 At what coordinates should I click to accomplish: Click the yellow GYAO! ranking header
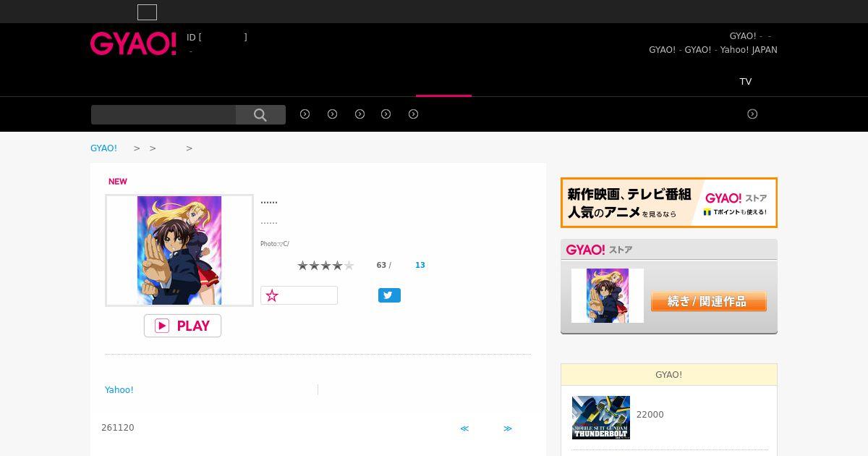click(669, 374)
